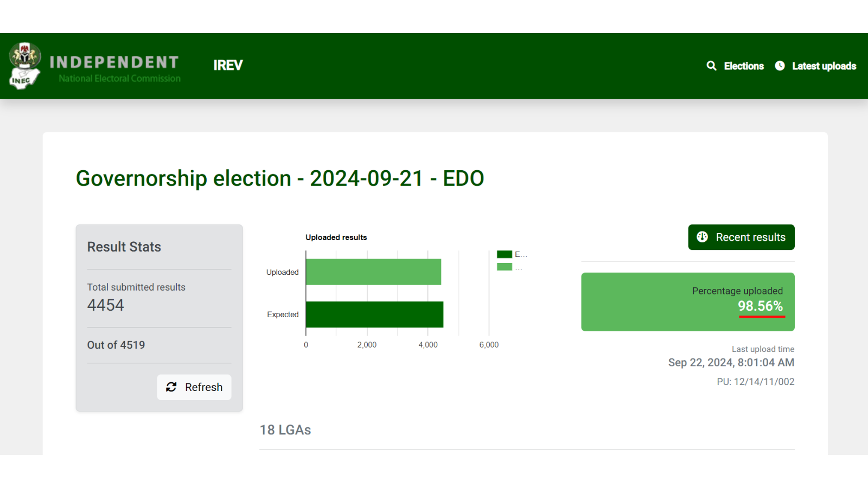Screen dimensions: 868x488
Task: Click the clock icon beside Latest uploads
Action: pyautogui.click(x=780, y=66)
